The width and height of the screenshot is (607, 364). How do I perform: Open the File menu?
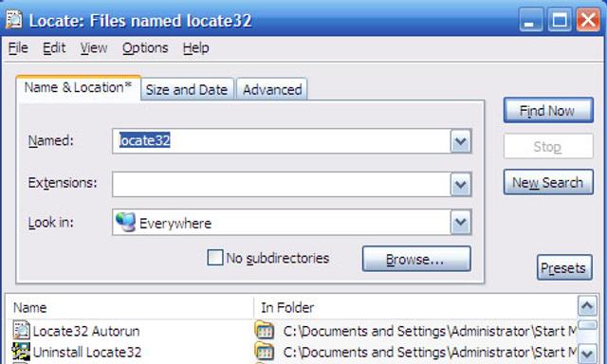tap(18, 48)
